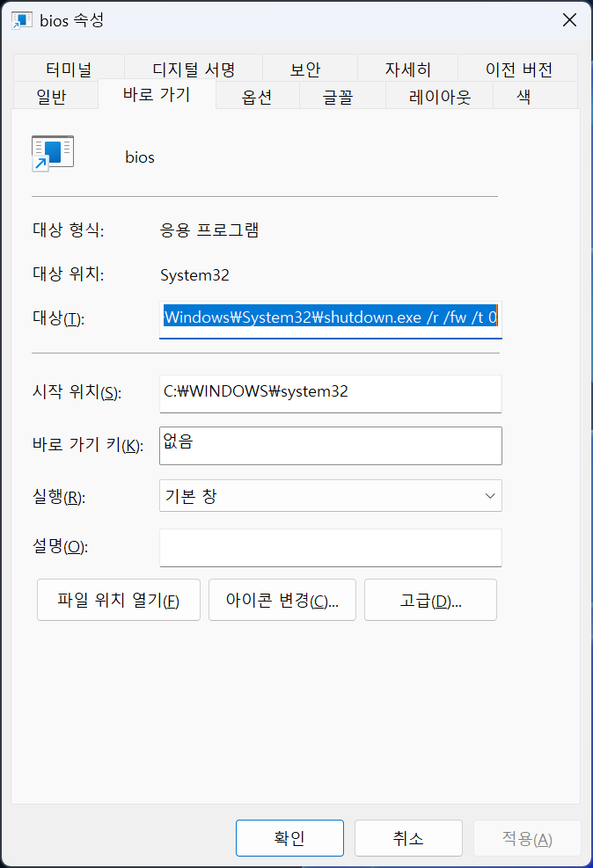The image size is (593, 868).
Task: Click the System32 target location text
Action: pos(194,275)
